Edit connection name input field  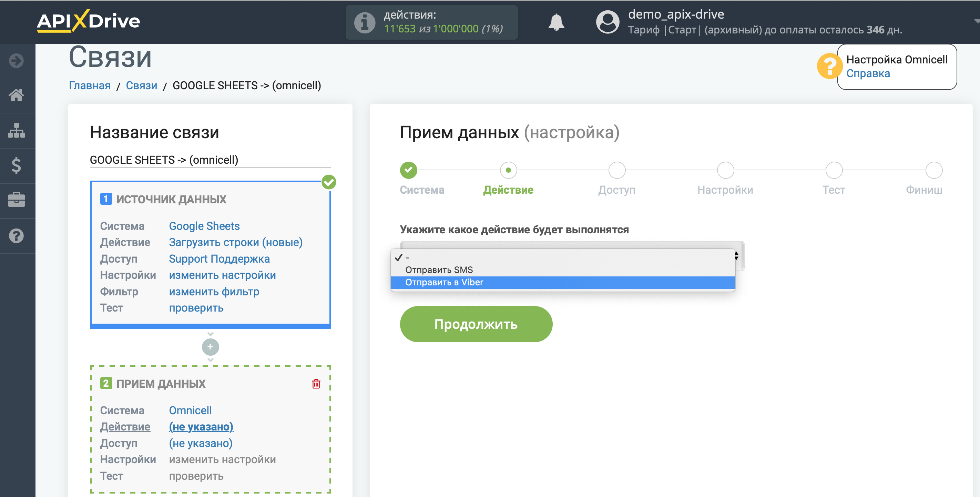(x=210, y=160)
